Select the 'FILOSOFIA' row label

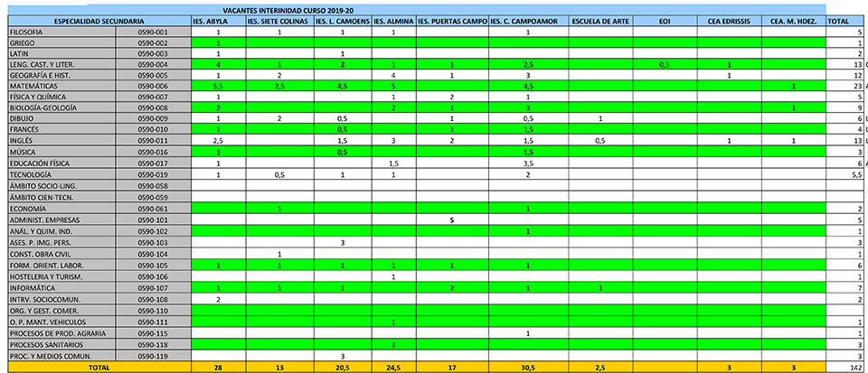click(x=62, y=33)
